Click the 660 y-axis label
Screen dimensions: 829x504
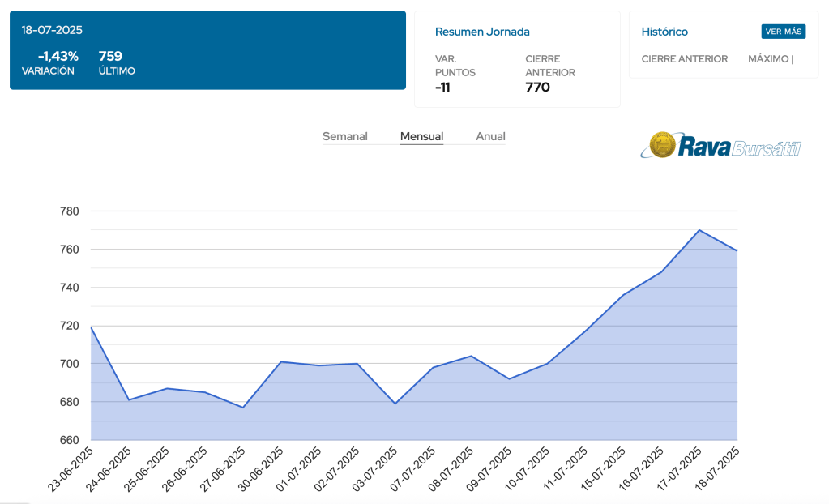(70, 440)
